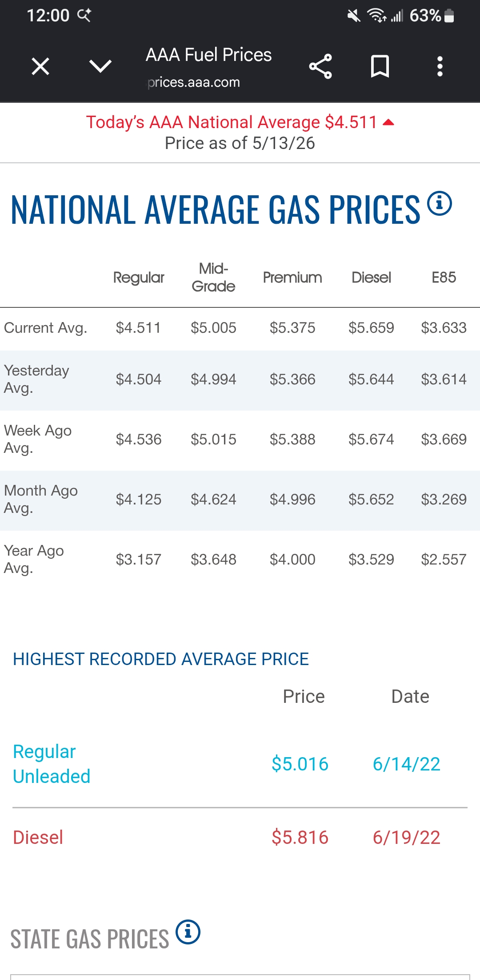Tap Today's AAA National Average banner
480x980 pixels.
[240, 133]
